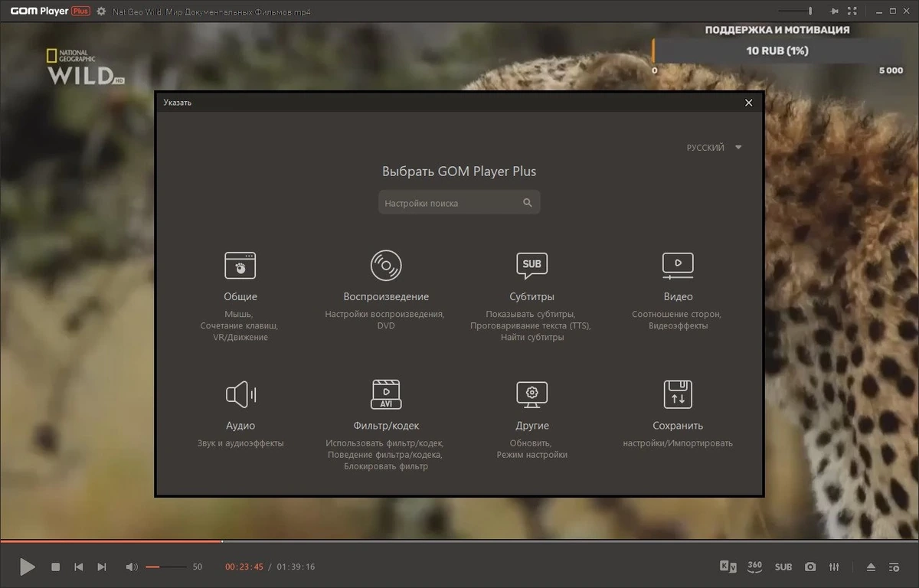Adjust the volume slider near 50
This screenshot has height=588, width=919.
[166, 567]
